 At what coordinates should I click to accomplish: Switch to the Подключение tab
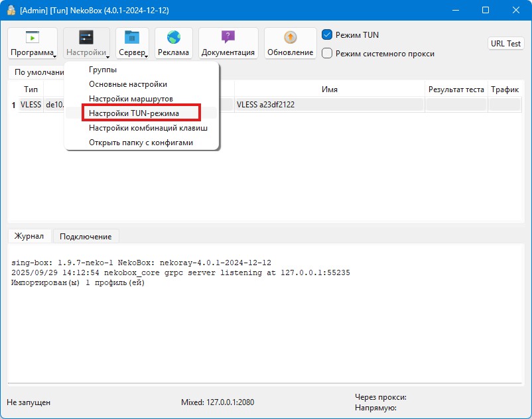[x=86, y=236]
